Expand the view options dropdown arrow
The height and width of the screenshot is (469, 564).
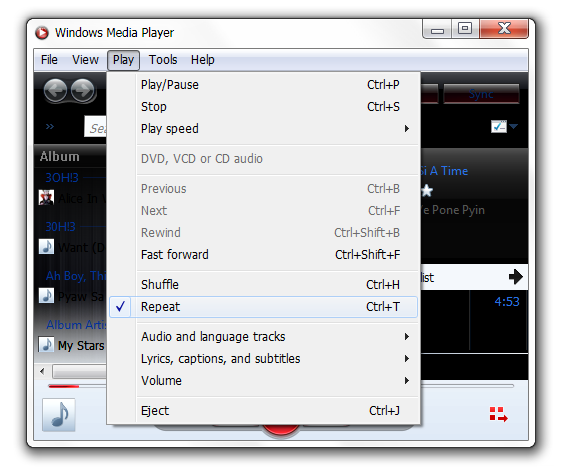click(514, 126)
